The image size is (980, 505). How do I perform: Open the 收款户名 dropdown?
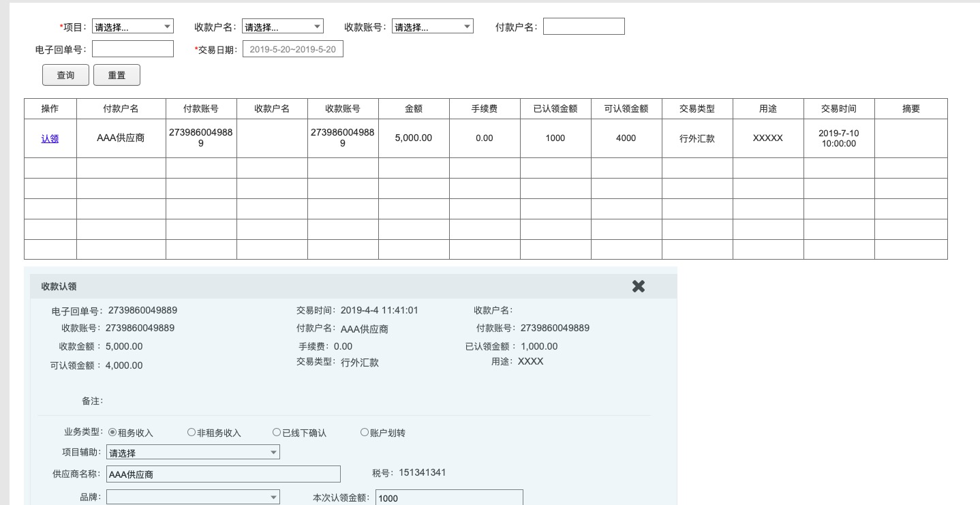click(x=283, y=27)
